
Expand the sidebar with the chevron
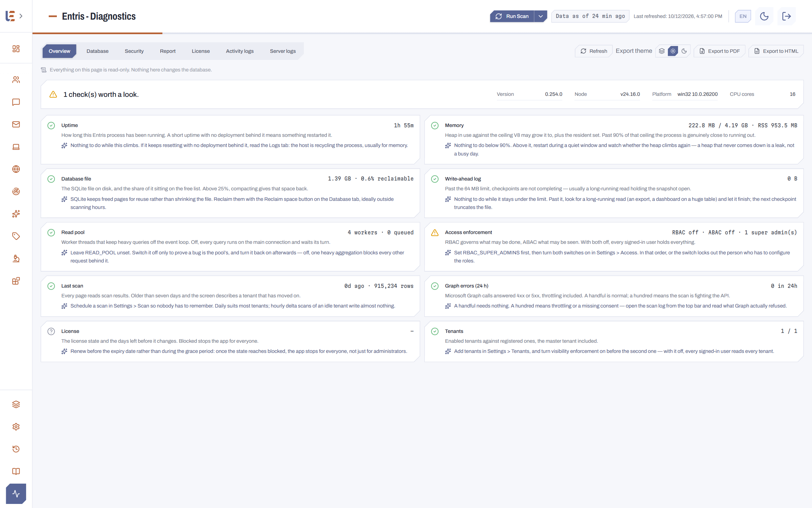21,16
